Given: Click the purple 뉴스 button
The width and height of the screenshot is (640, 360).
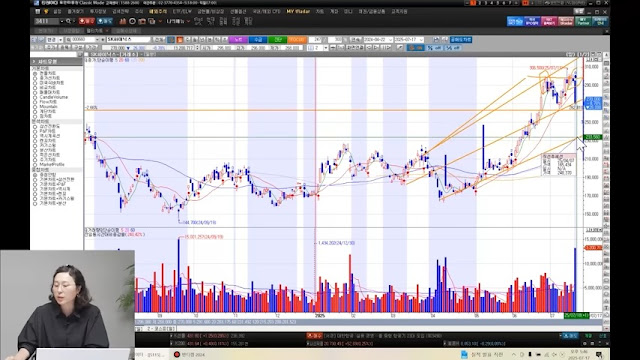Looking at the screenshot, I should coord(238,40).
